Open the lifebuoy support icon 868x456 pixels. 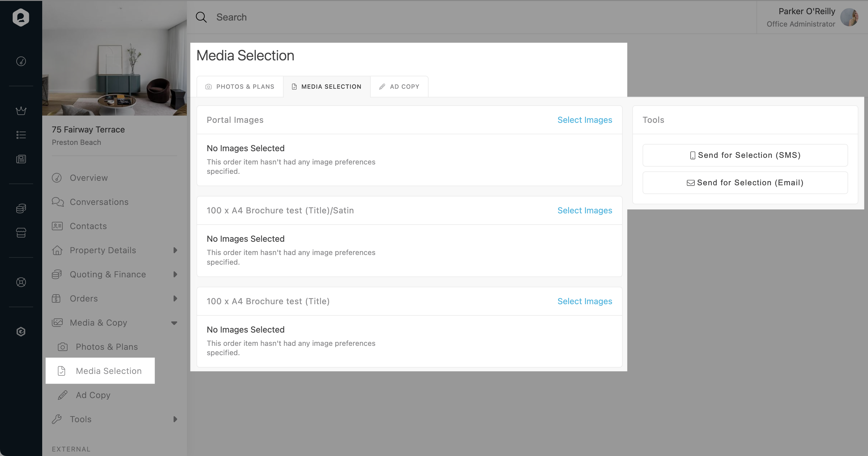click(x=21, y=282)
